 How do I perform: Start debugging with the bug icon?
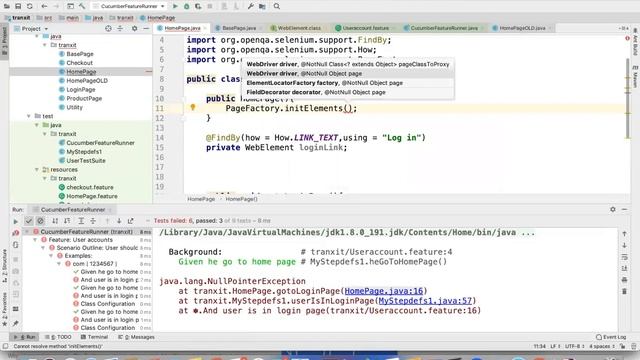coord(187,6)
